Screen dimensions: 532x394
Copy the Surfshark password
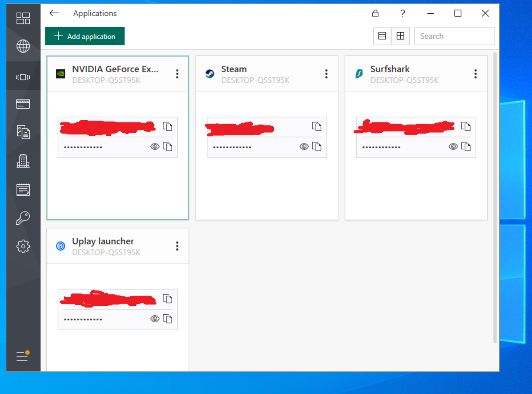(466, 146)
